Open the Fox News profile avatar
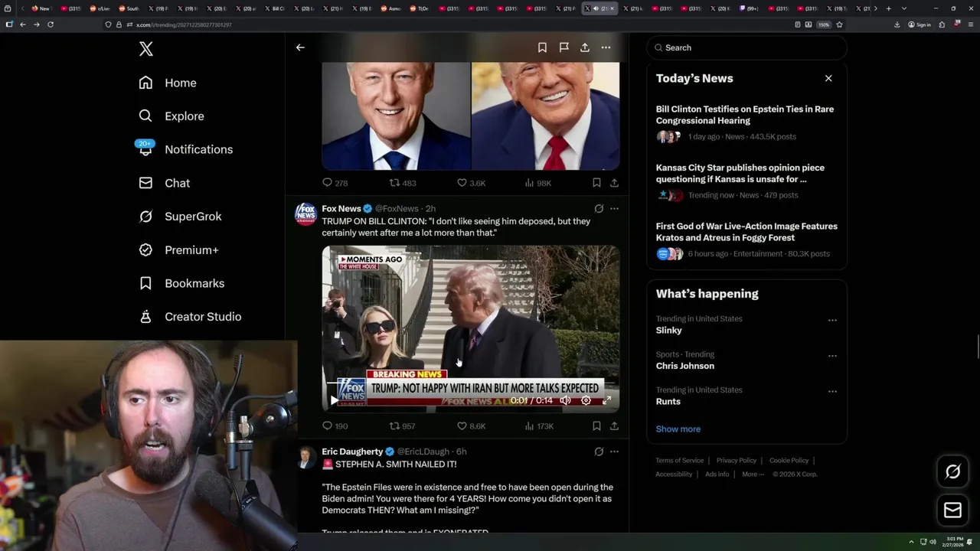This screenshot has height=551, width=980. coord(305,214)
